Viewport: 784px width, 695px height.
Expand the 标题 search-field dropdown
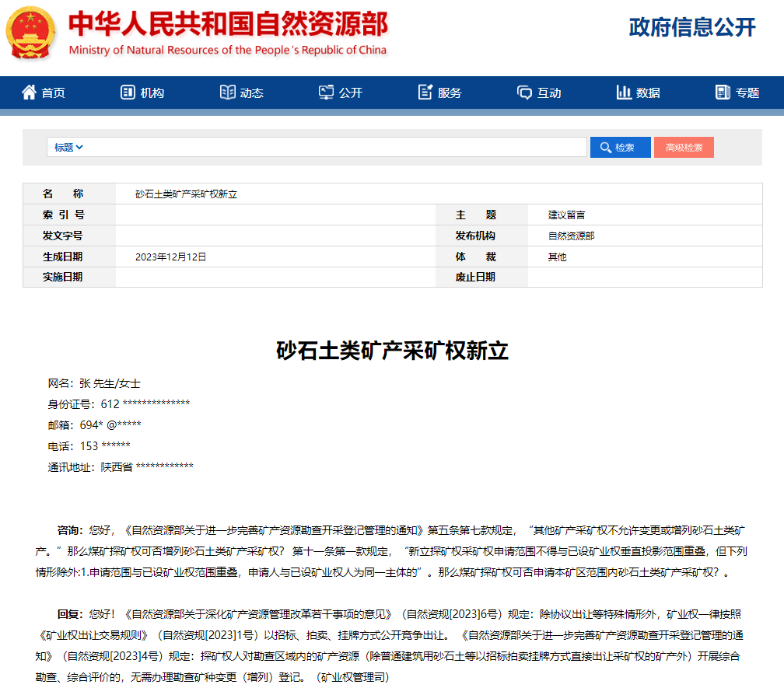coord(68,148)
